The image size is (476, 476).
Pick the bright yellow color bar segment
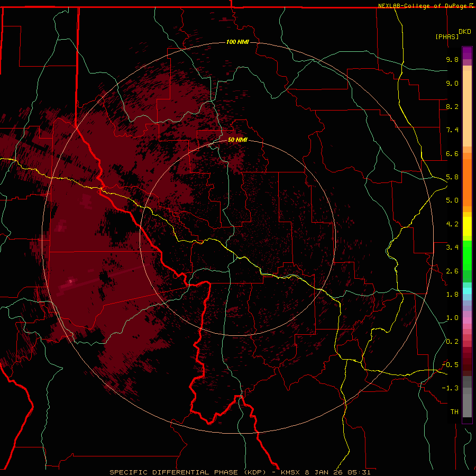(467, 226)
